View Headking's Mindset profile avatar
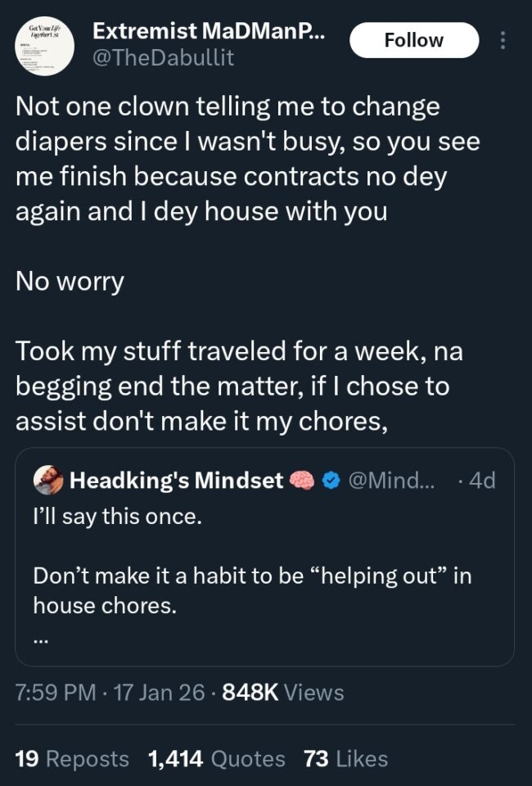The height and width of the screenshot is (786, 532). [x=45, y=481]
